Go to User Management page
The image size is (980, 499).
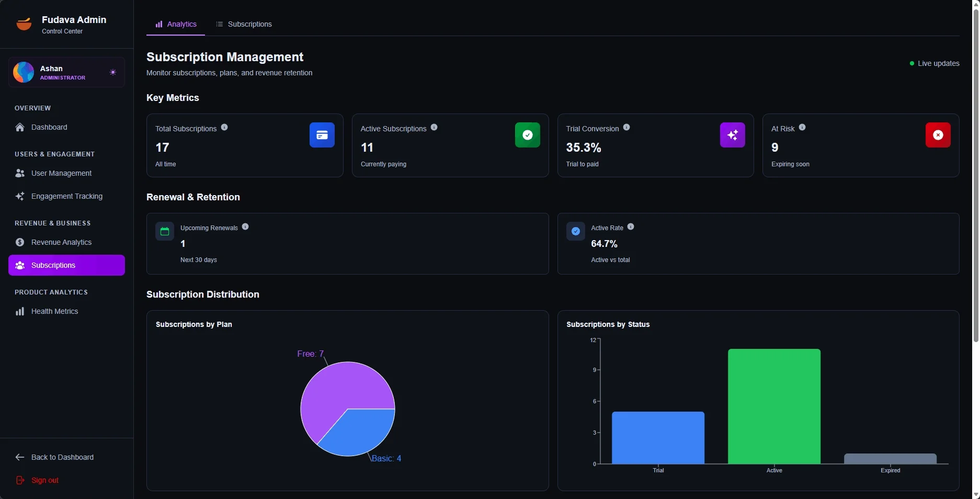point(61,173)
